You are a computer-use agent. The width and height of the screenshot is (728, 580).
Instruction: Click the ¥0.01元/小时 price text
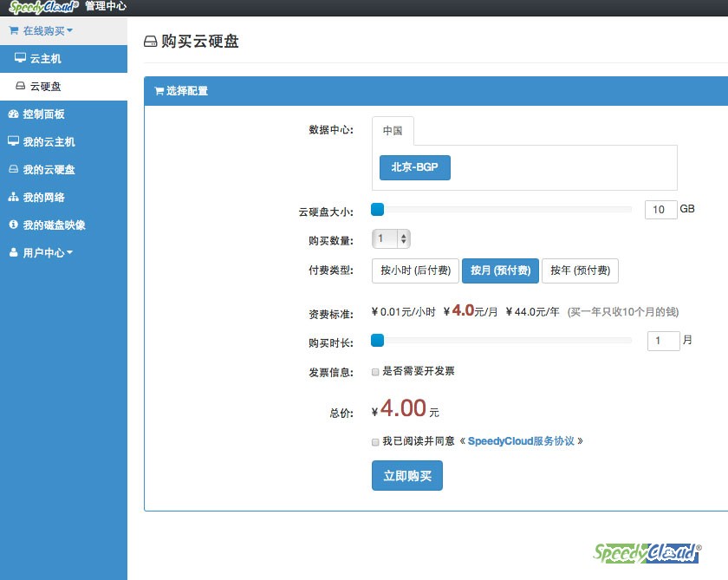[403, 311]
